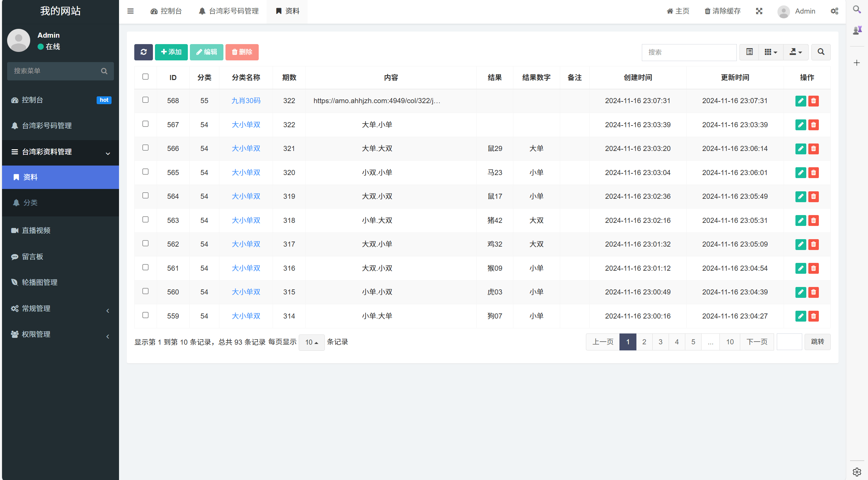
Task: Click the green 添加 button
Action: click(171, 52)
